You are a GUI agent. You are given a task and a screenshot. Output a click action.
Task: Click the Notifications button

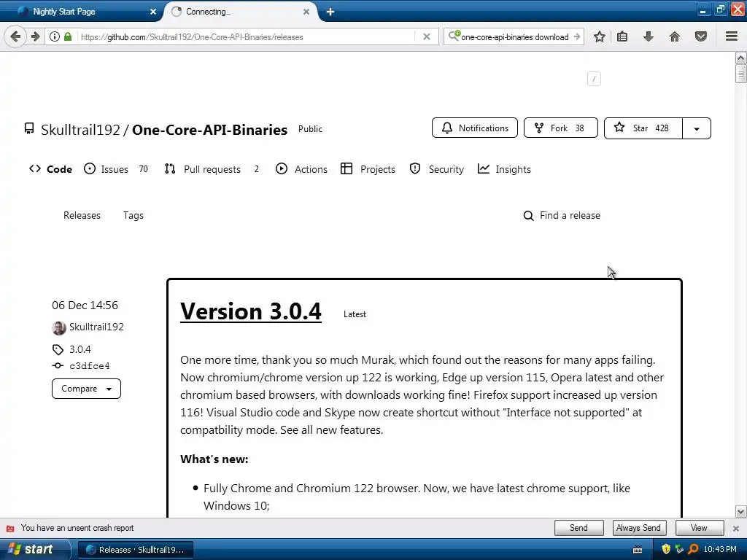(474, 128)
